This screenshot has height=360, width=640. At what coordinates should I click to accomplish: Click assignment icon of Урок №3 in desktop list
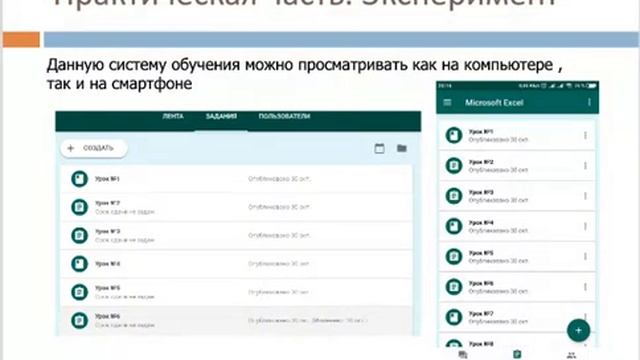pyautogui.click(x=79, y=236)
